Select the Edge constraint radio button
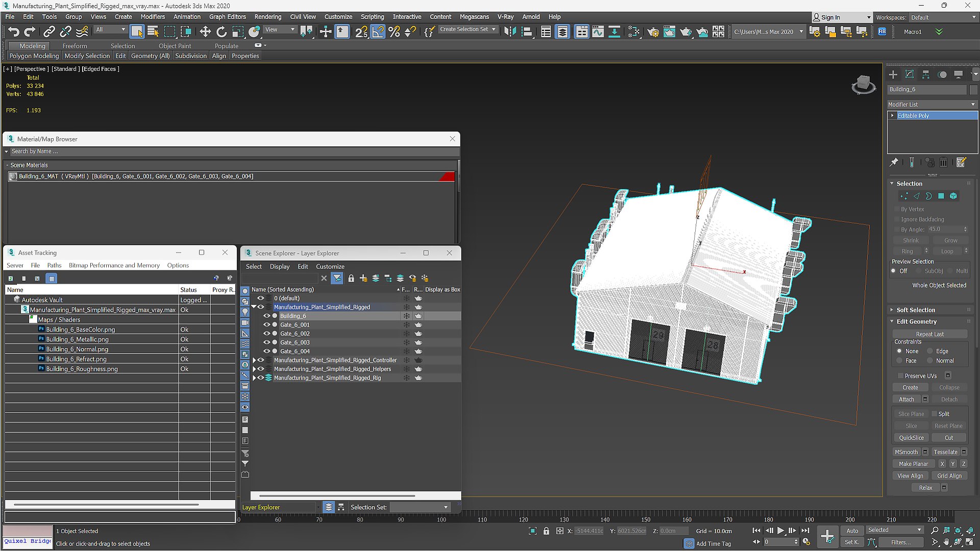 tap(930, 351)
